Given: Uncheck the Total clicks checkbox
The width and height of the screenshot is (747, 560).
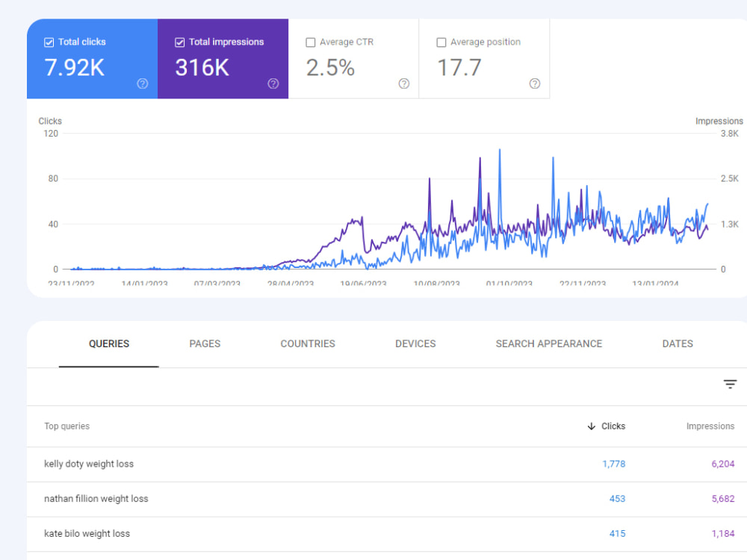Looking at the screenshot, I should pos(49,43).
